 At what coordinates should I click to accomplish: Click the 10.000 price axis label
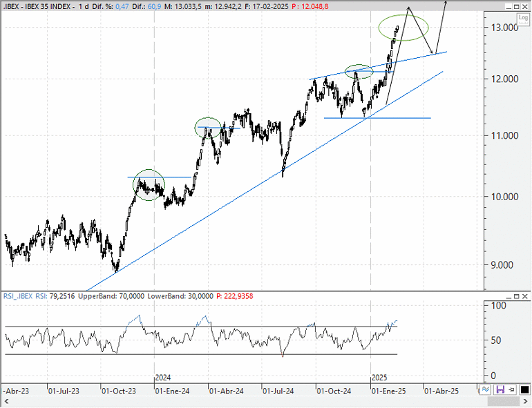[505, 197]
